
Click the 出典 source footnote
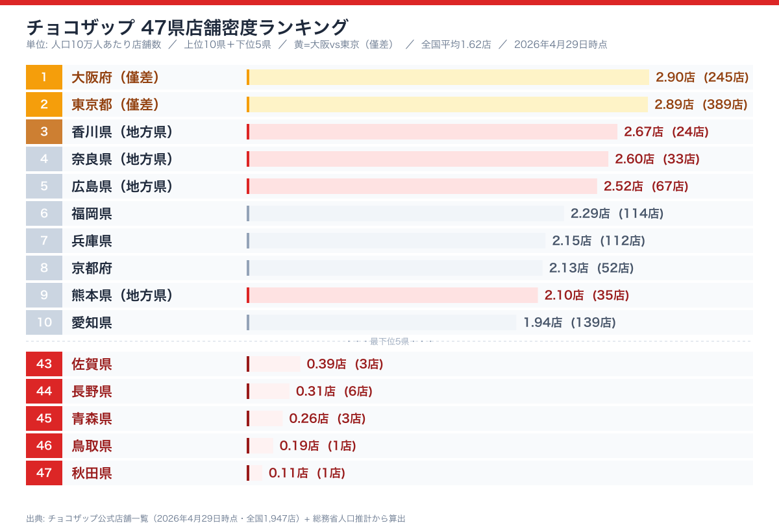(216, 518)
